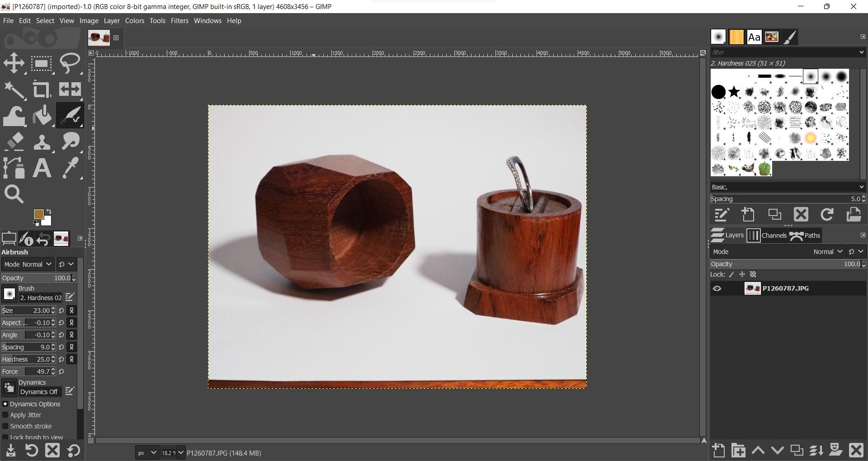Image resolution: width=868 pixels, height=461 pixels.
Task: Create a new brush
Action: 748,214
